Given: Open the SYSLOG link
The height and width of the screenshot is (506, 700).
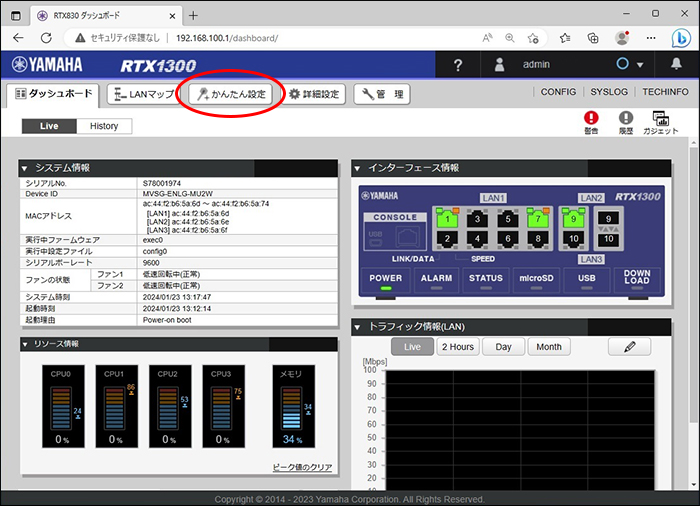Looking at the screenshot, I should [609, 92].
